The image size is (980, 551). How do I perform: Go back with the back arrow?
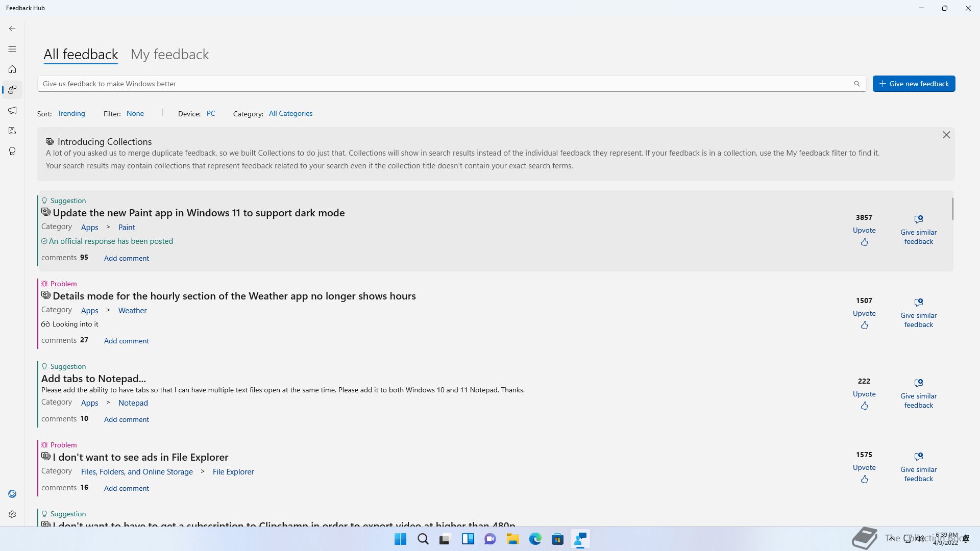(12, 29)
